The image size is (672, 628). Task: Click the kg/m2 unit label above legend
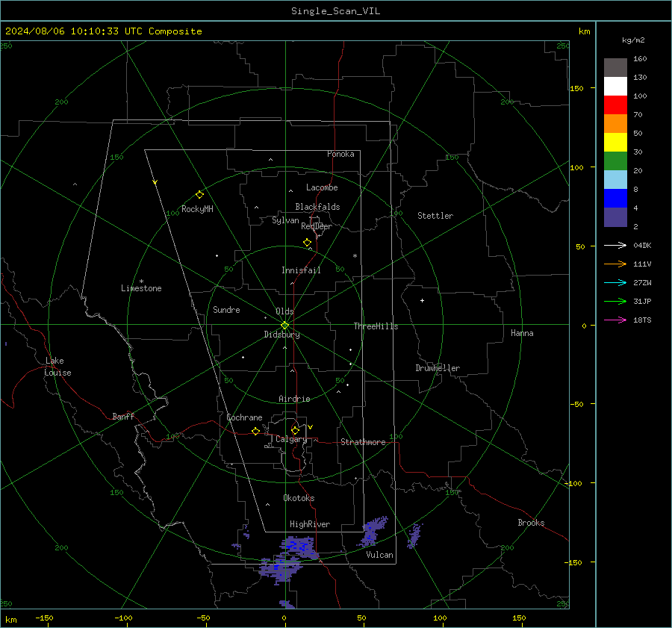[x=633, y=40]
